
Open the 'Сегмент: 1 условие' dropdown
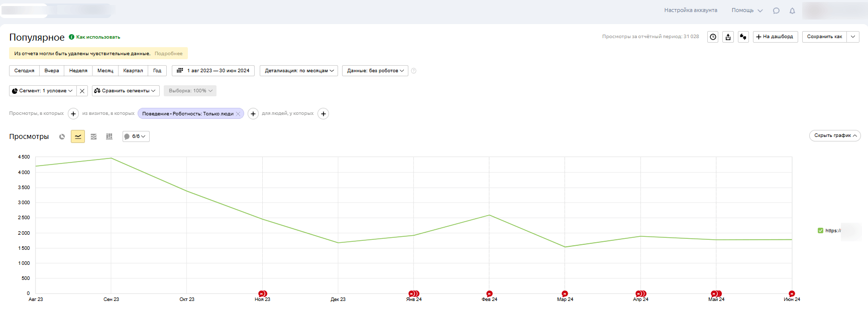(x=43, y=91)
